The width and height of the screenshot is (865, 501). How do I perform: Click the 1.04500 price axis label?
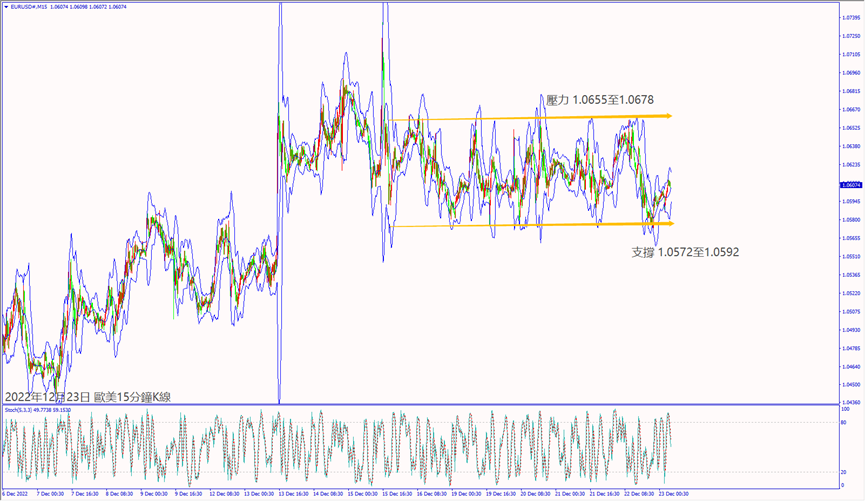[x=851, y=385]
